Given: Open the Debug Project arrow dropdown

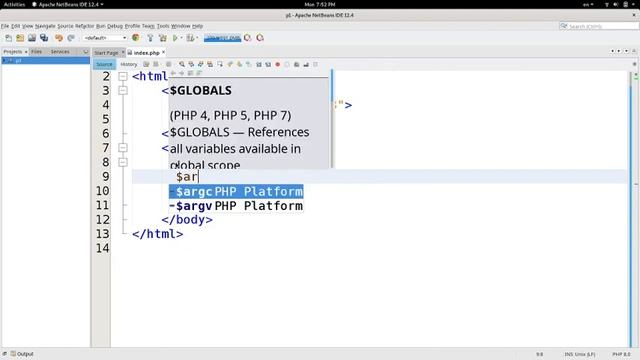Looking at the screenshot, I should (x=197, y=38).
